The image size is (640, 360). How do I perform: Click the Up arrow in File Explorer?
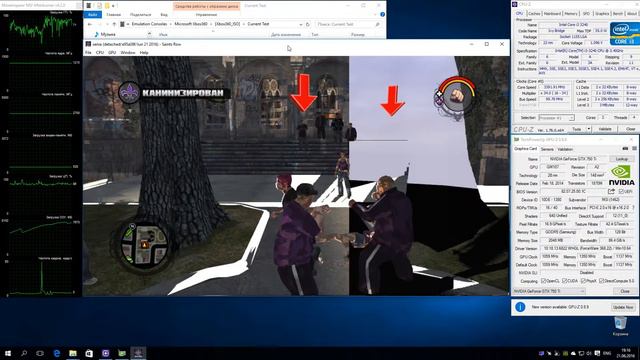pos(114,24)
